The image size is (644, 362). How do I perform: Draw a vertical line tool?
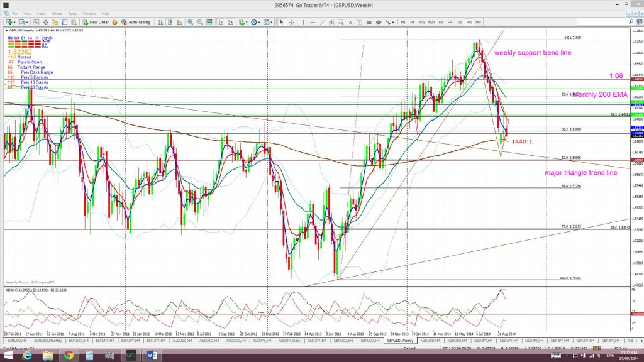303,22
